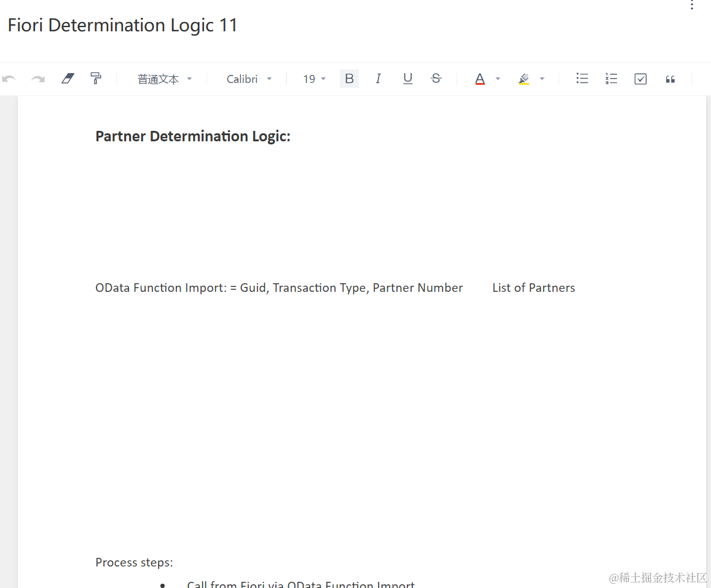The height and width of the screenshot is (588, 711).
Task: Click the undo arrow icon
Action: pyautogui.click(x=9, y=79)
